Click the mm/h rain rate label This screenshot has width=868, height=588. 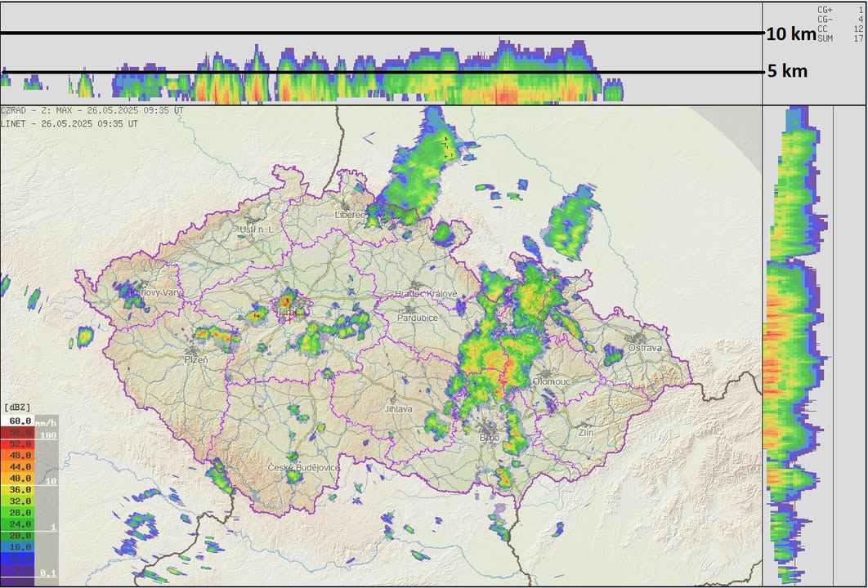click(x=46, y=423)
